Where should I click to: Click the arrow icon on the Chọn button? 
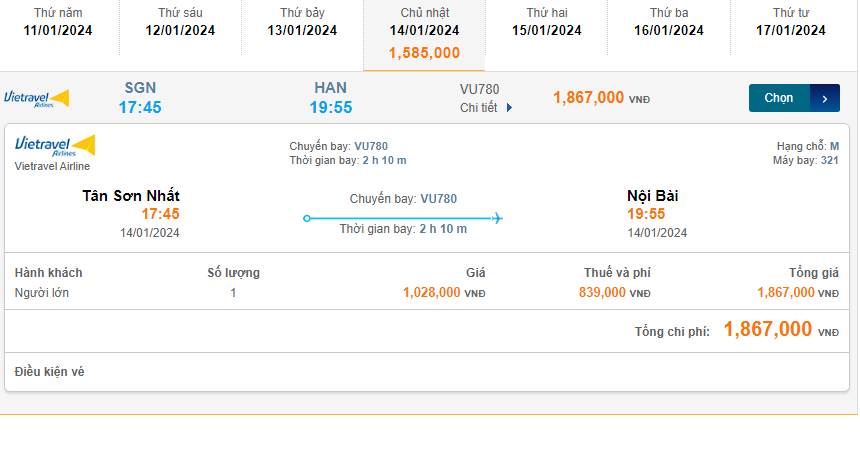pos(824,98)
